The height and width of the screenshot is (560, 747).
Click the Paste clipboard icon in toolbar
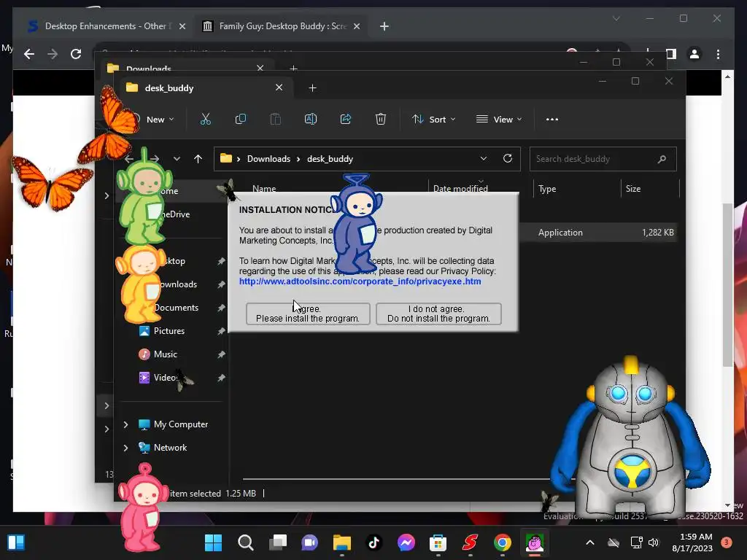point(275,119)
